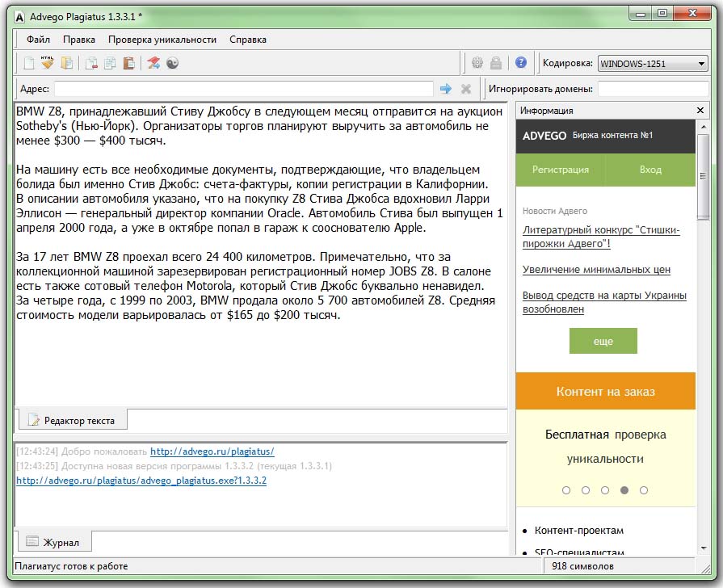This screenshot has width=723, height=588.
Task: Click the copy text icon
Action: coord(110,63)
